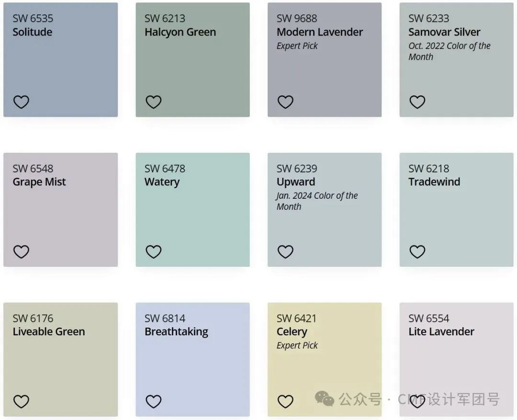Favorite the Solitude color with heart icon

click(x=21, y=102)
